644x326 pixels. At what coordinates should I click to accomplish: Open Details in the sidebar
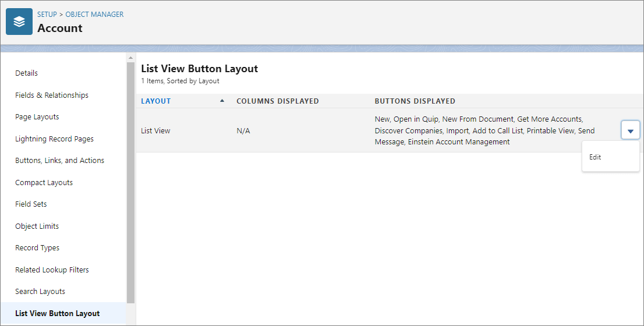point(26,73)
